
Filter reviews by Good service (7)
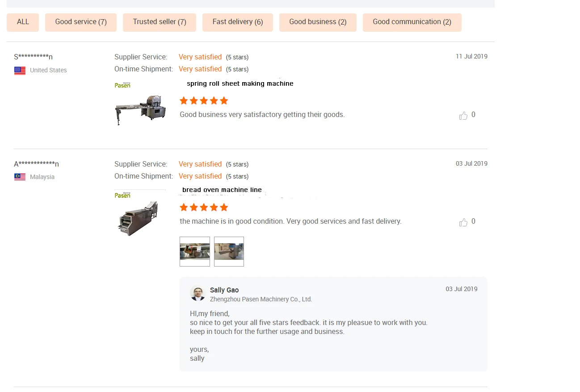tap(81, 22)
